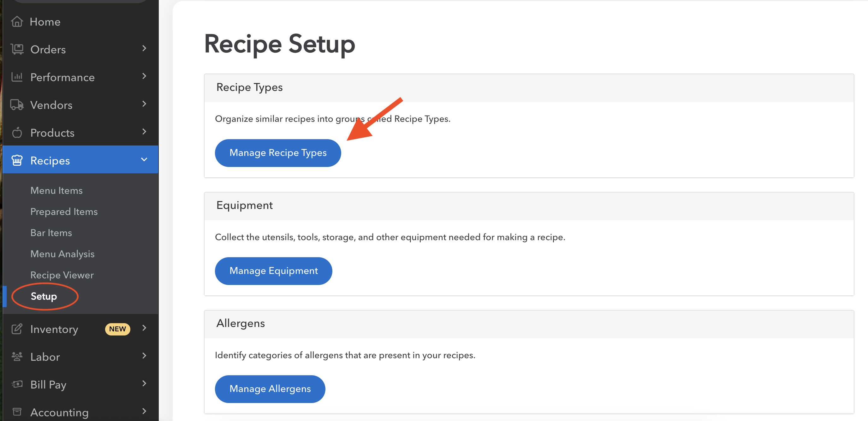Screen dimensions: 868x421
Task: Go to Prepared Items page
Action: pyautogui.click(x=64, y=212)
